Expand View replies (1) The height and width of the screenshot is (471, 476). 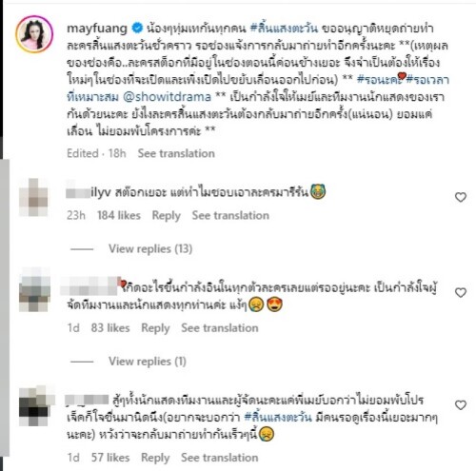click(148, 362)
